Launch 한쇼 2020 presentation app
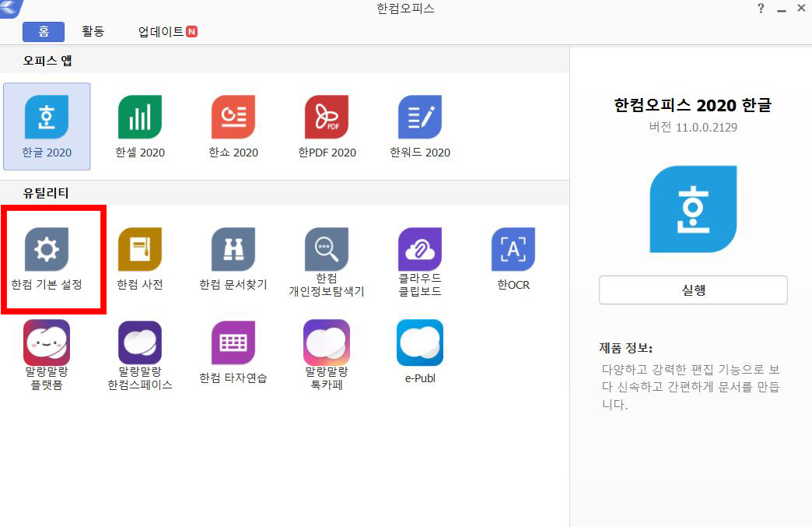Viewport: 812px width, 527px height. [x=233, y=117]
